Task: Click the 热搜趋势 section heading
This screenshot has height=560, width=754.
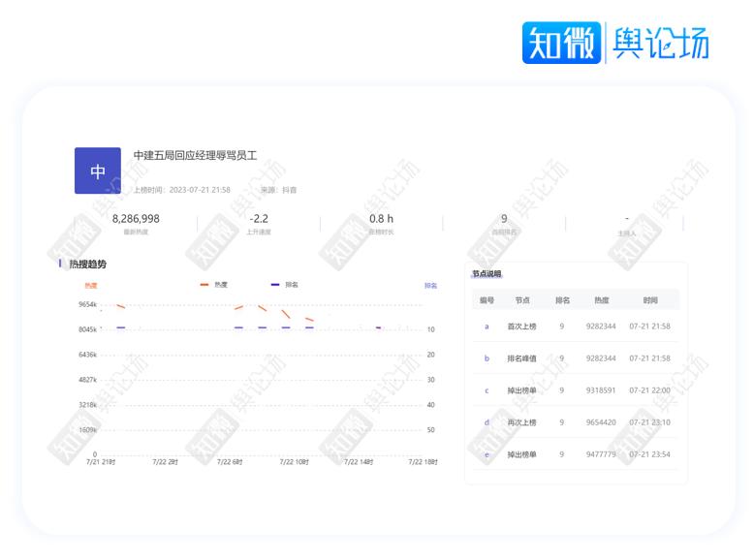Action: 88,264
